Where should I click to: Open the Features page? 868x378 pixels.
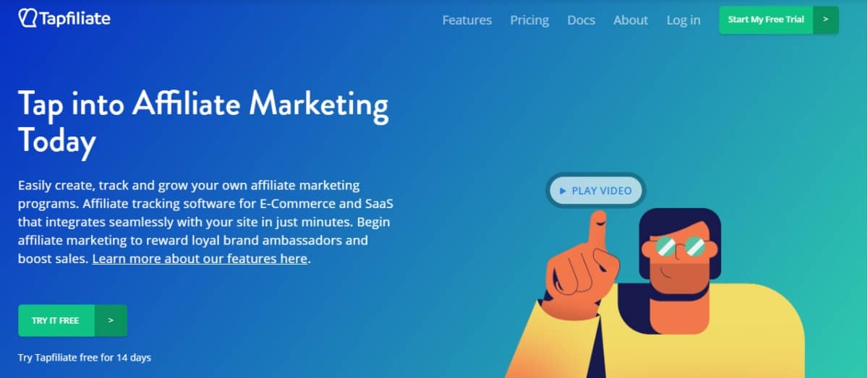467,20
